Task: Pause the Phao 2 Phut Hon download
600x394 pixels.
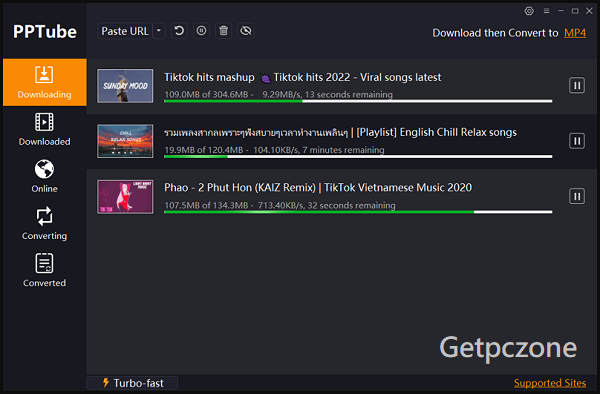Action: 577,196
